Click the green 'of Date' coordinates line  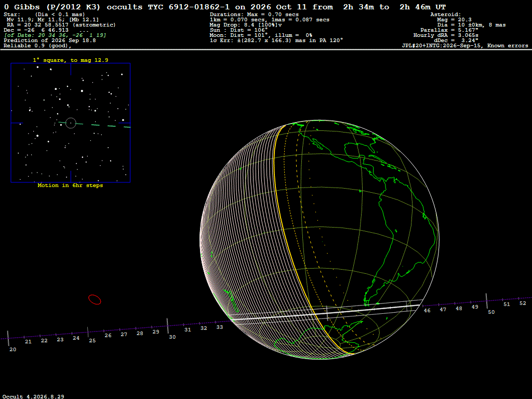[x=55, y=35]
